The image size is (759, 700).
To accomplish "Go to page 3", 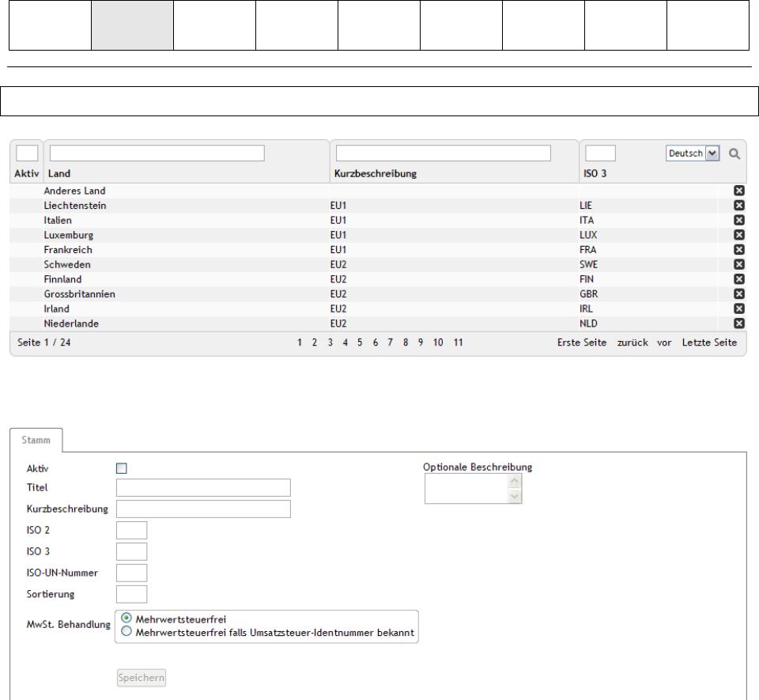I will 330,342.
